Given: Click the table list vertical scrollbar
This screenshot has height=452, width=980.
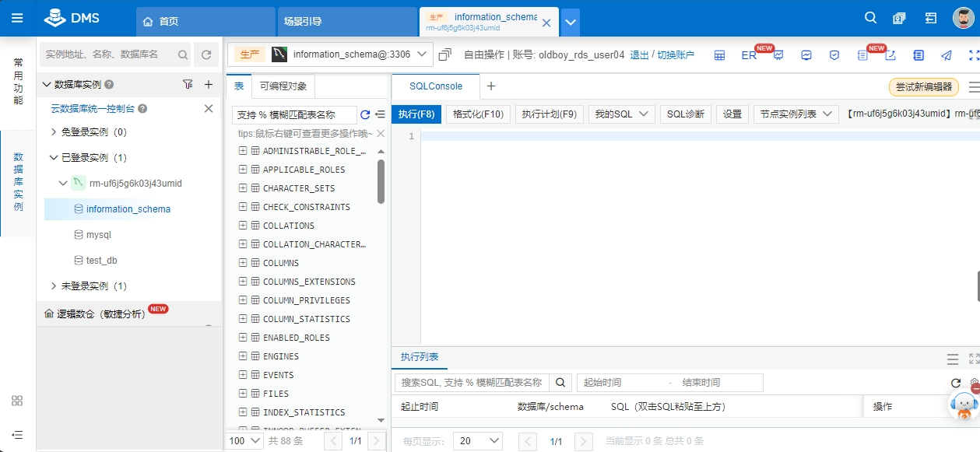Looking at the screenshot, I should [381, 181].
